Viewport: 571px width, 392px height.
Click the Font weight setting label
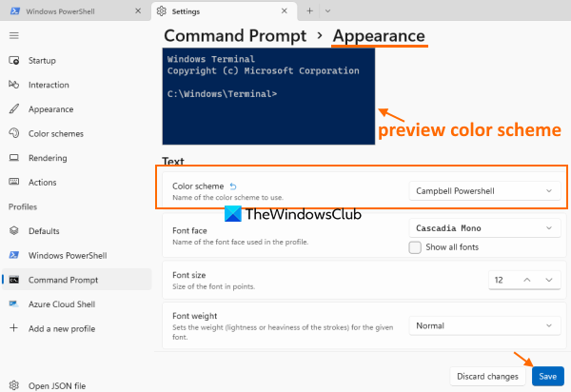pos(195,316)
